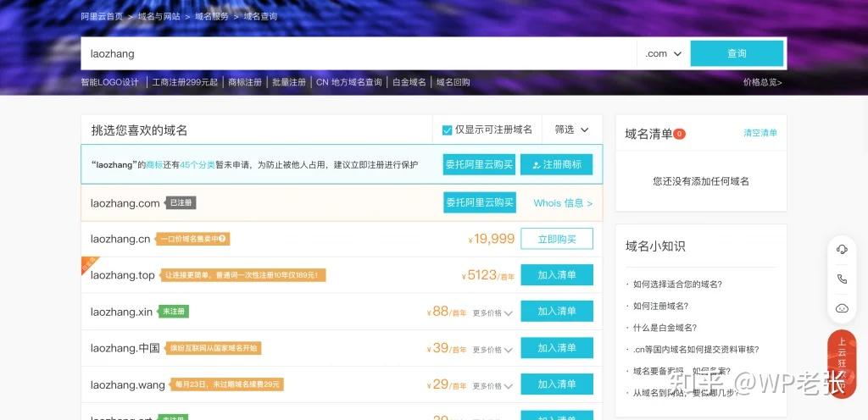Click the customer service headset icon

pyautogui.click(x=842, y=250)
